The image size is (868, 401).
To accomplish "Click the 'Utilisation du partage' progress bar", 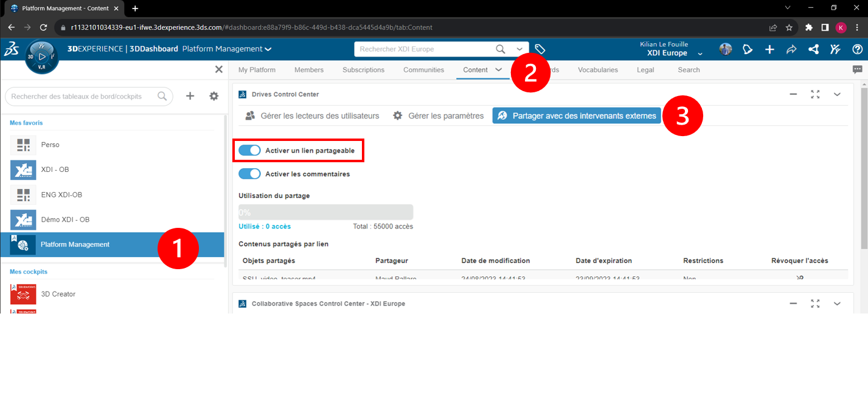I will pos(325,212).
